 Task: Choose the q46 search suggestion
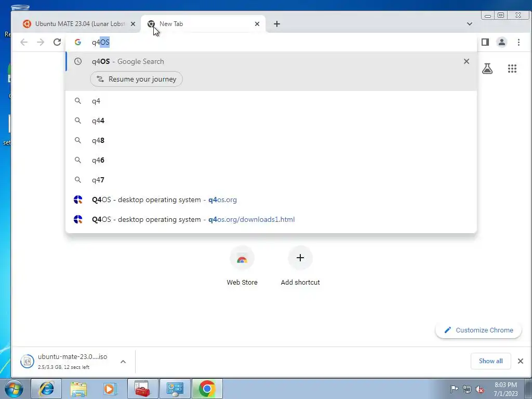pyautogui.click(x=271, y=160)
